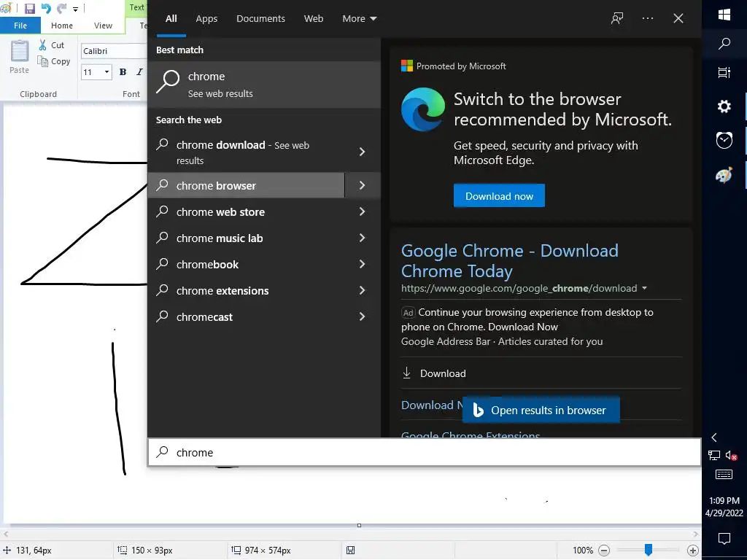Image resolution: width=747 pixels, height=560 pixels.
Task: Open the Alarms & Clock taskbar icon
Action: coord(724,140)
